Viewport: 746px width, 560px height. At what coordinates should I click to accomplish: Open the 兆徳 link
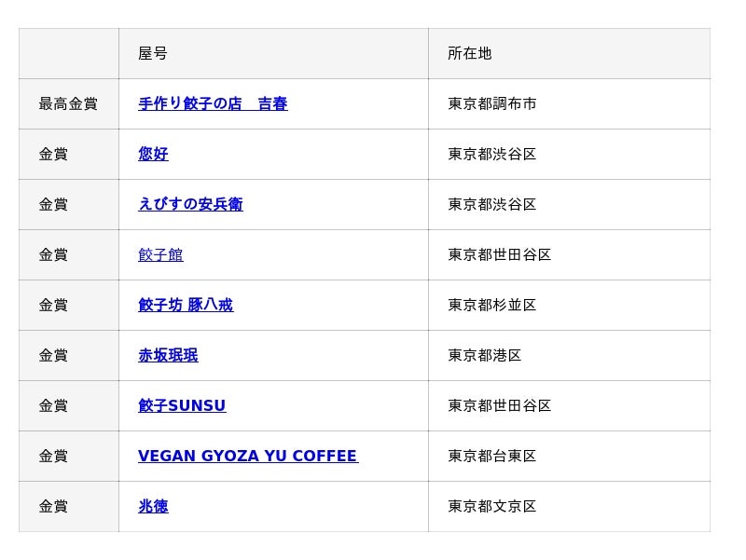[x=153, y=507]
